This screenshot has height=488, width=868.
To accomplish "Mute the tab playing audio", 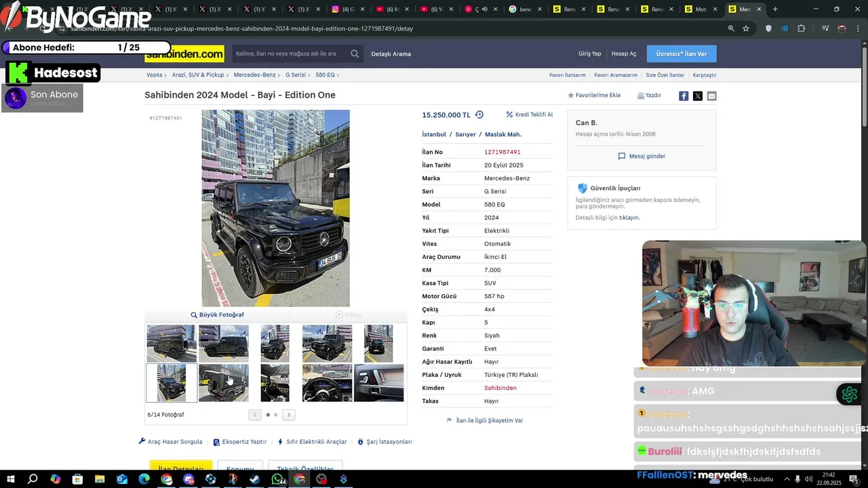I will [484, 9].
